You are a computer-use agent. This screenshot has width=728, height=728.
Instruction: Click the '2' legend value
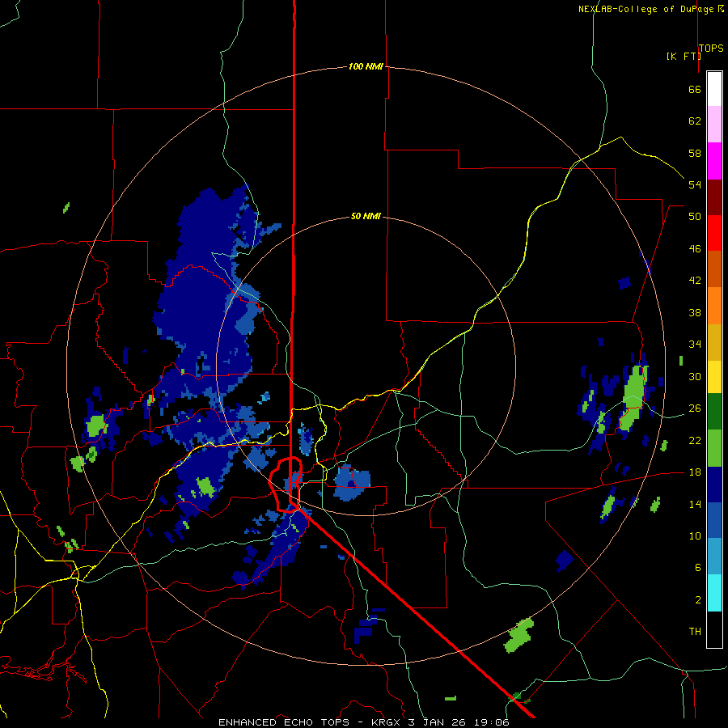698,600
